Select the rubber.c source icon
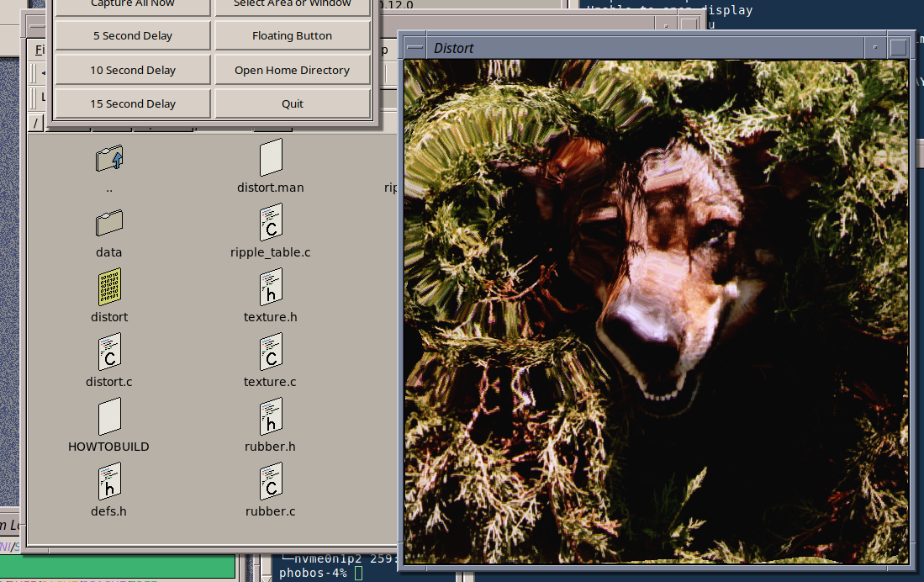 (271, 482)
